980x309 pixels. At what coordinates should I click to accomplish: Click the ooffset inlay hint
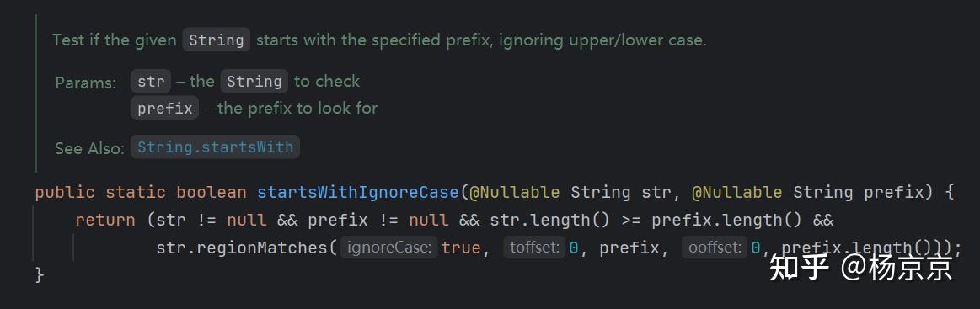[x=715, y=248]
